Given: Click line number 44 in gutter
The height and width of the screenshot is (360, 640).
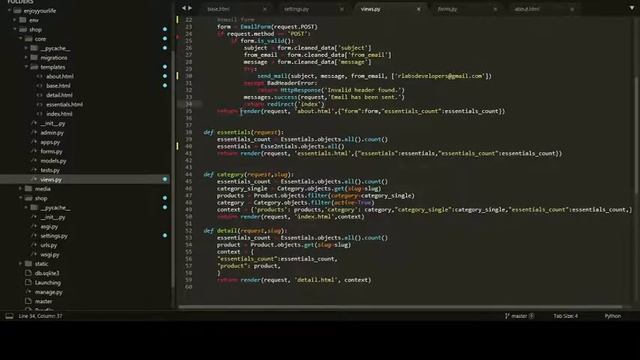Looking at the screenshot, I should [x=189, y=174].
